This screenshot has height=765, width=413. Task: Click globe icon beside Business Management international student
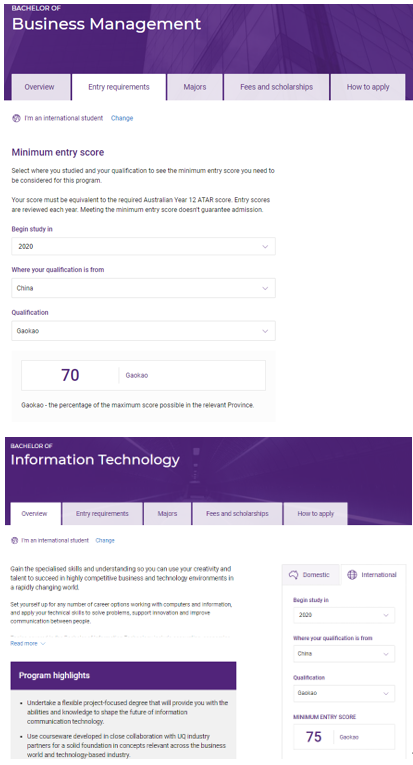[x=16, y=118]
